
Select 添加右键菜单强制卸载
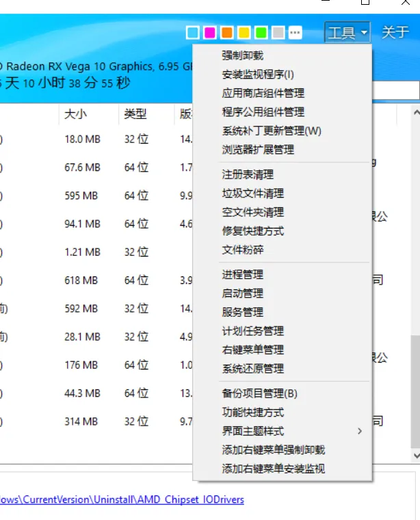coord(282,450)
